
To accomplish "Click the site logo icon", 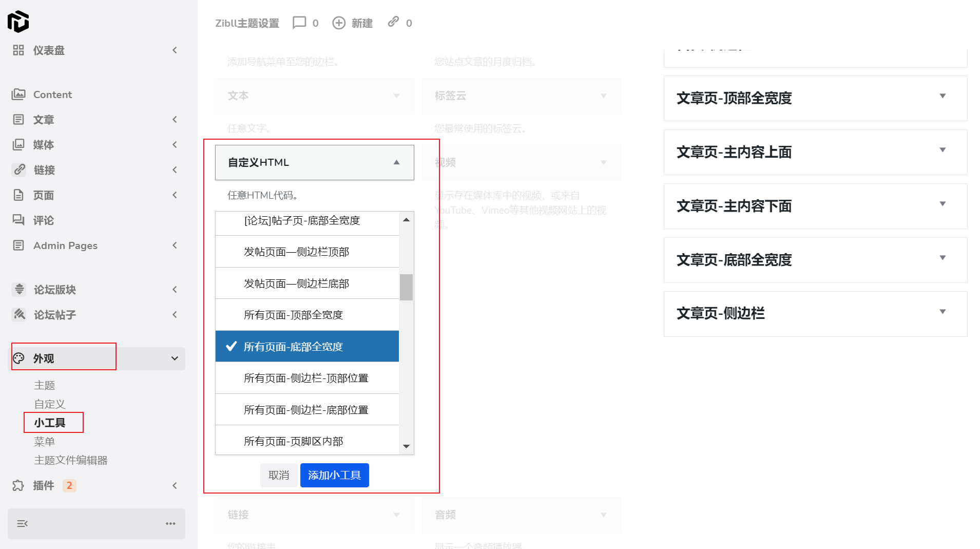I will pyautogui.click(x=18, y=22).
